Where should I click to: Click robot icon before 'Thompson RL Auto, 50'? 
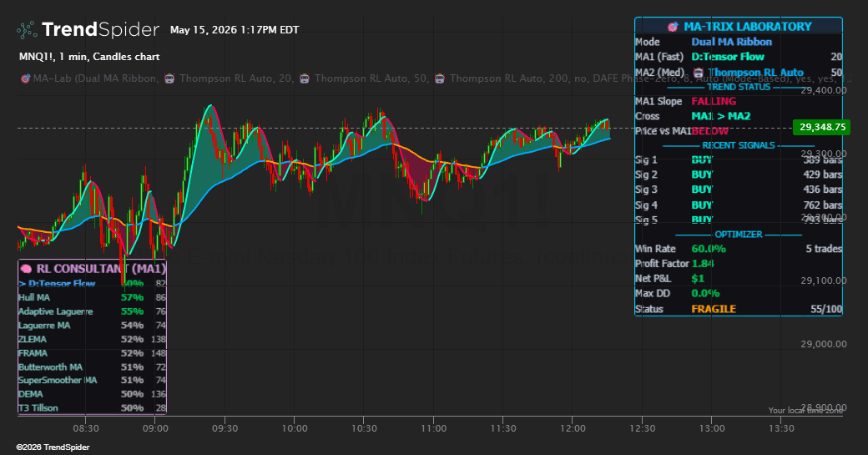click(x=305, y=78)
